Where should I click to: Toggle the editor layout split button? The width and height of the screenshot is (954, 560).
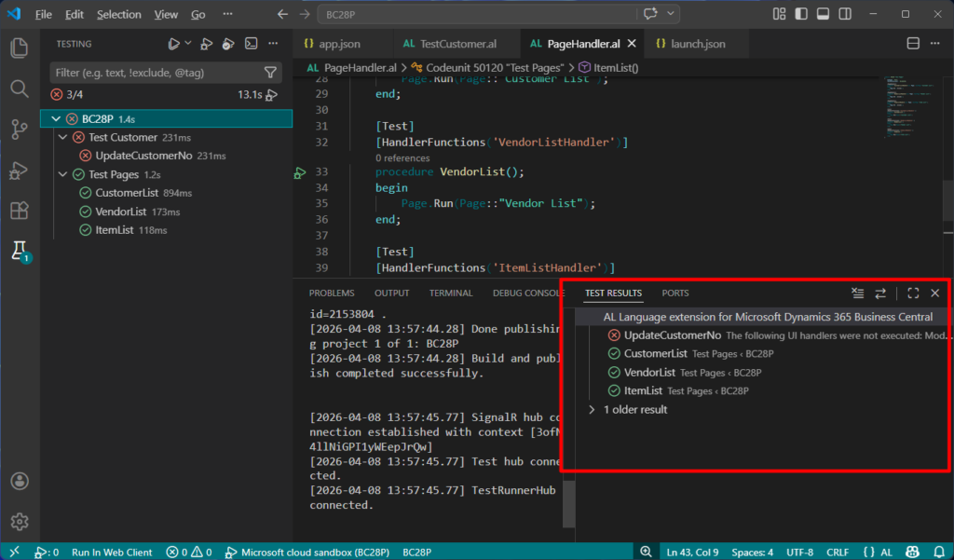(x=913, y=44)
